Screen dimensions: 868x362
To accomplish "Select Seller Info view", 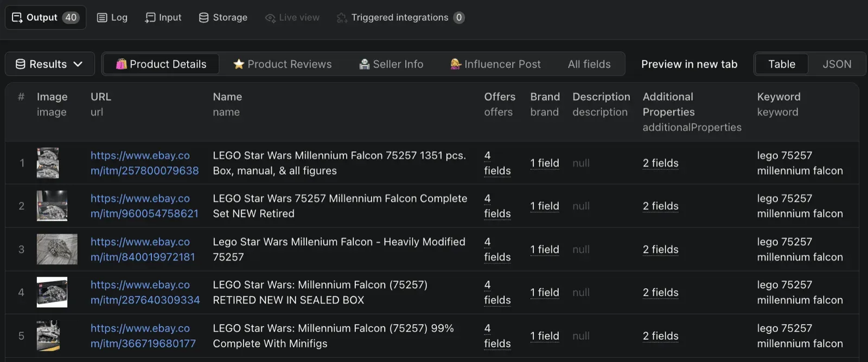I will click(x=391, y=64).
